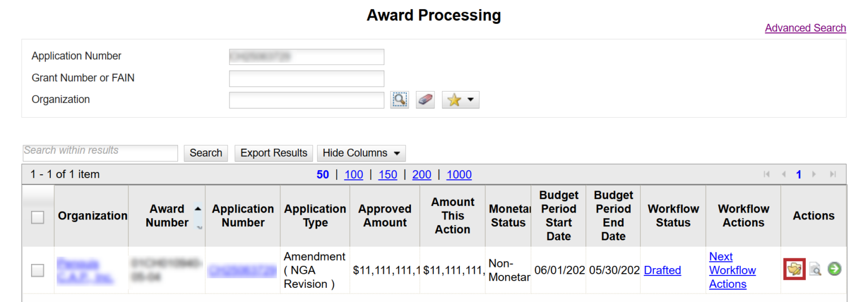This screenshot has width=868, height=302.
Task: Go to the first results page icon
Action: (x=766, y=174)
